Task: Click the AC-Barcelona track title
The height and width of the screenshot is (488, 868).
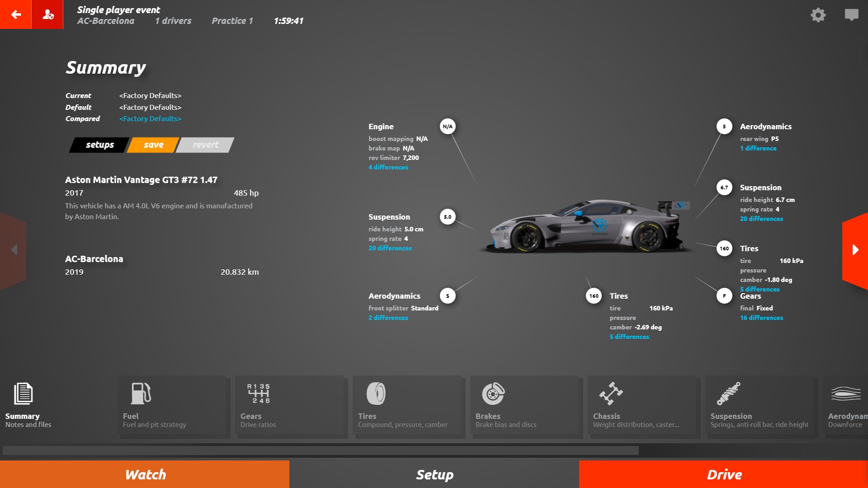Action: point(94,259)
